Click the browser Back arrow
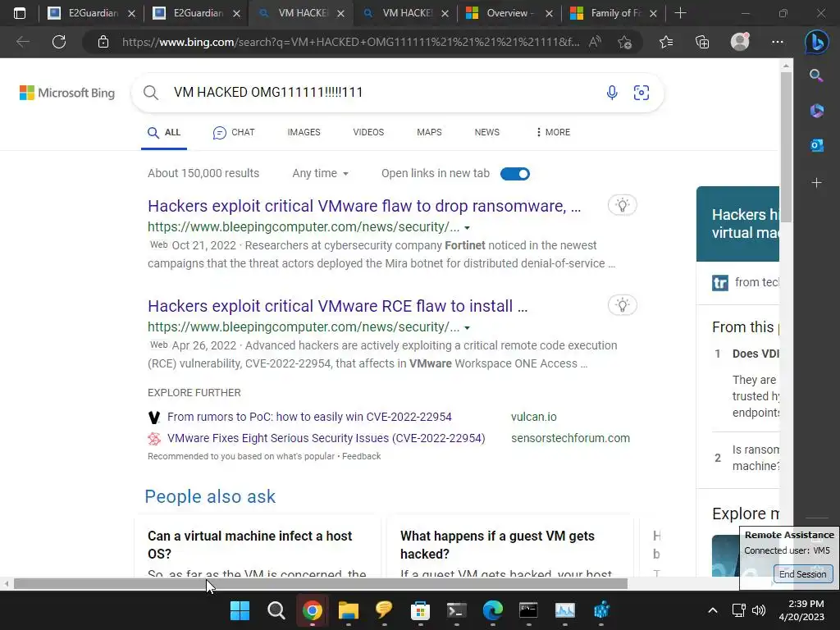This screenshot has height=630, width=840. [22, 42]
